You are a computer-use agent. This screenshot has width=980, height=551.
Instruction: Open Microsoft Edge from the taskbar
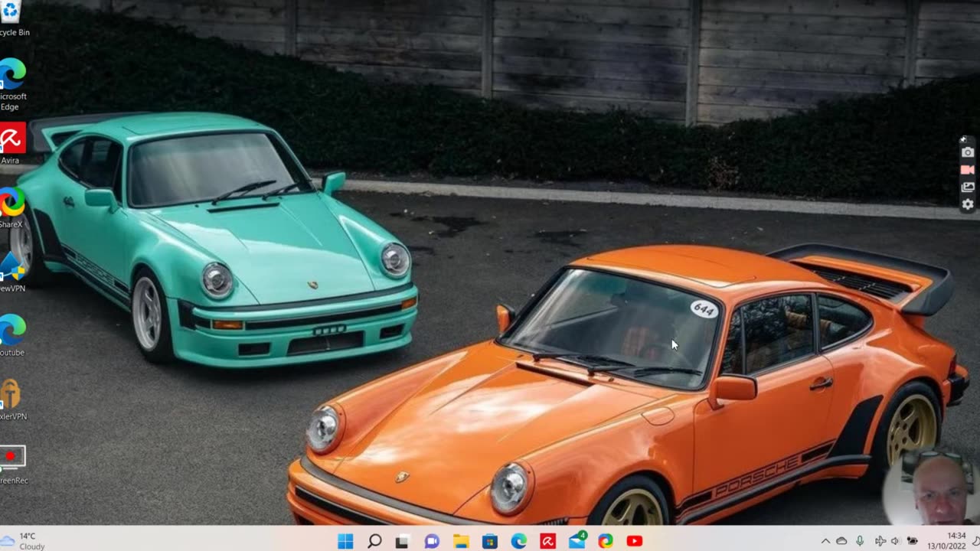[x=519, y=541]
